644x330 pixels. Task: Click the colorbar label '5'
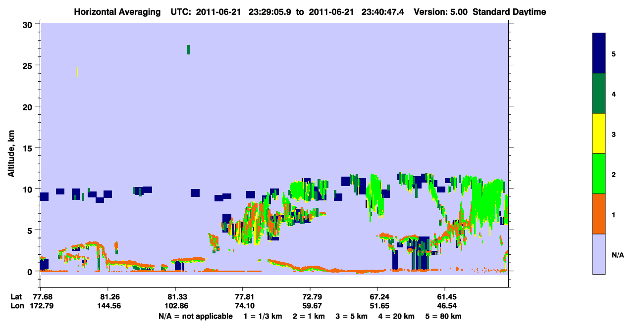pyautogui.click(x=614, y=53)
